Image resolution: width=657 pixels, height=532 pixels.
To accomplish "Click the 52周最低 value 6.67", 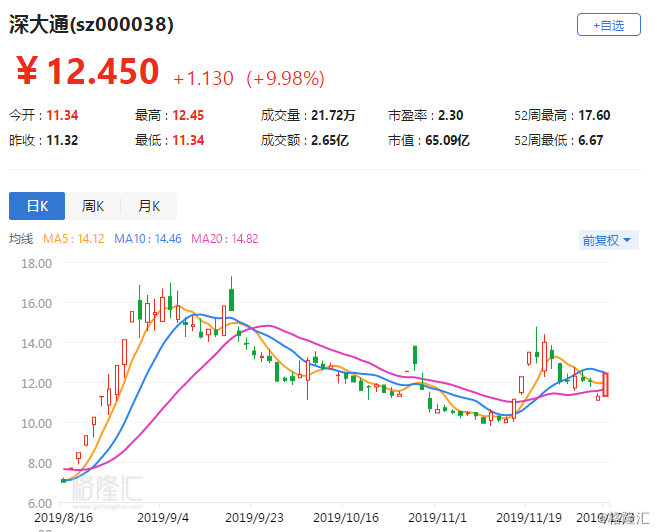I will point(590,140).
